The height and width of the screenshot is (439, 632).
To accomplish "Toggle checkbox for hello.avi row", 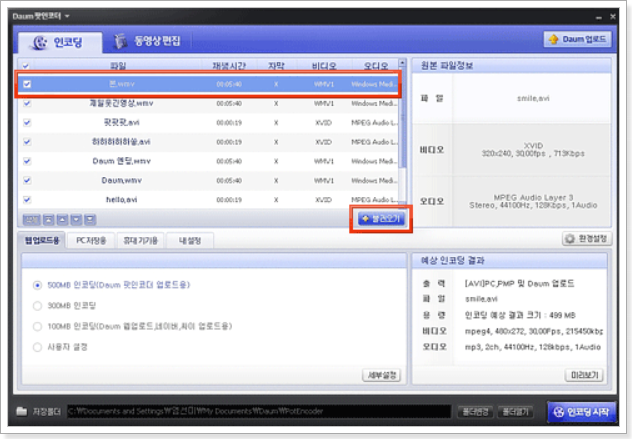I will [27, 200].
